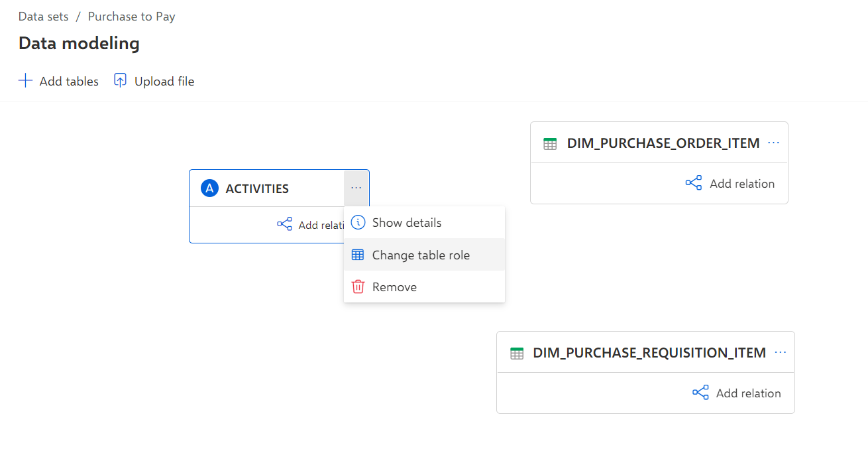Select Remove from the context menu
This screenshot has height=461, width=868.
[x=424, y=287]
